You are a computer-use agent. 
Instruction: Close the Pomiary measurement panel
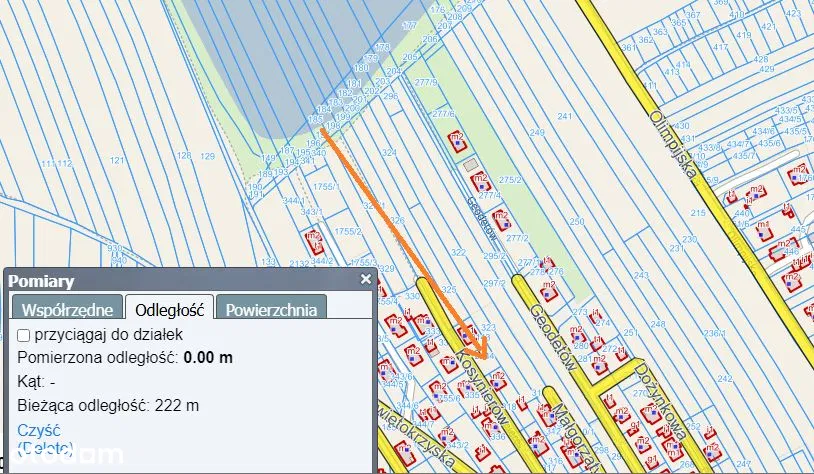click(366, 279)
